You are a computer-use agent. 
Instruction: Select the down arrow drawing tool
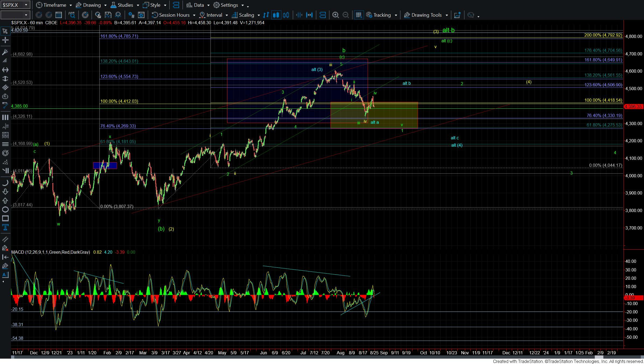click(5, 192)
